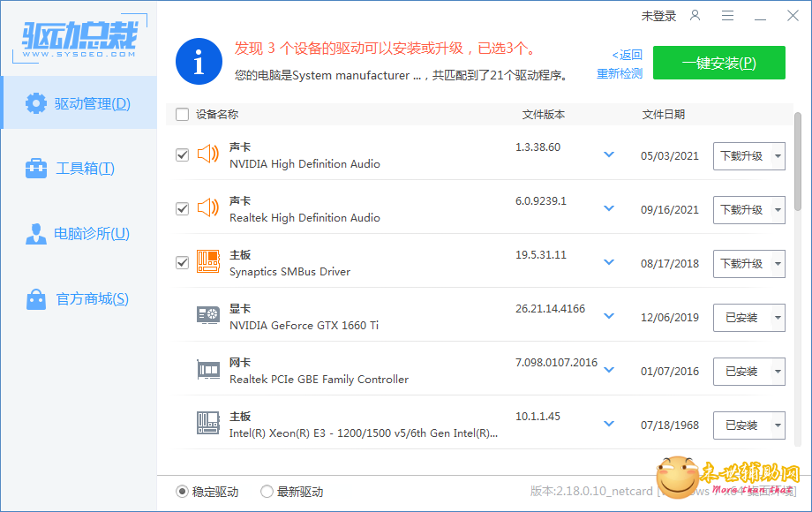Click the Realtek PCIe GBE Family Controller name
The height and width of the screenshot is (512, 812).
point(319,380)
